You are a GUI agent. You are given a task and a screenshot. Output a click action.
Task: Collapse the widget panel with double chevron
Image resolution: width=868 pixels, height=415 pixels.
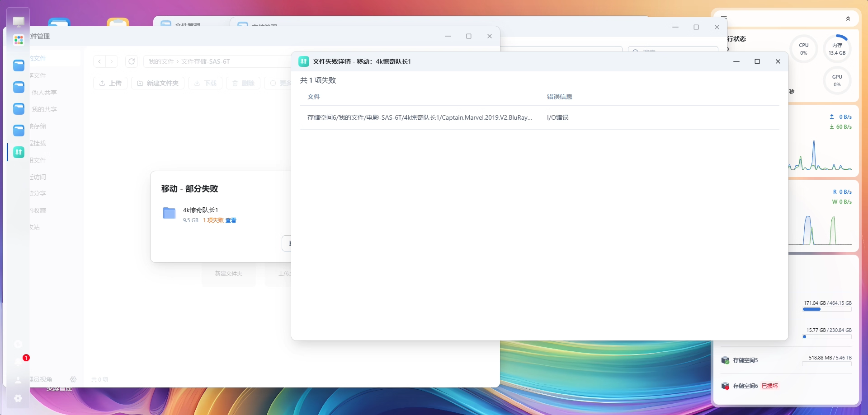848,19
